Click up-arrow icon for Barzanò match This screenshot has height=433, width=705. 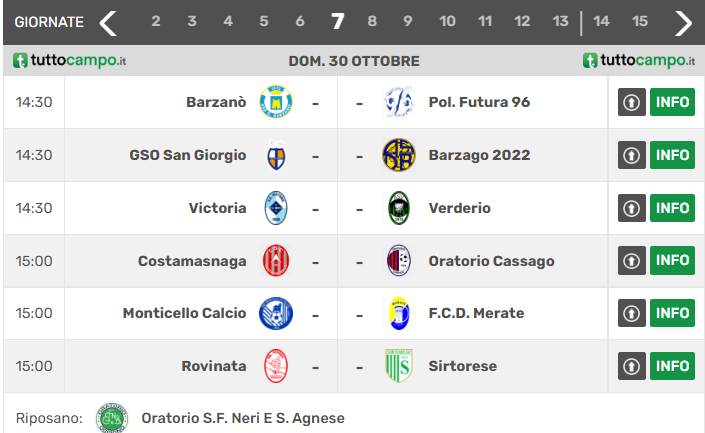coord(632,102)
